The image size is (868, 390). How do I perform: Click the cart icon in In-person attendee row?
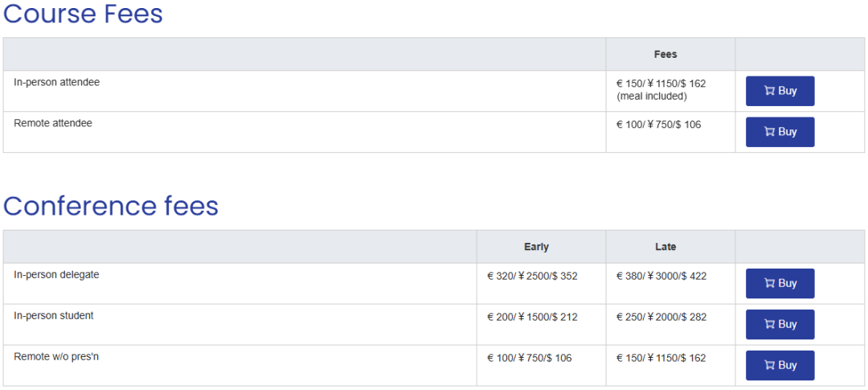click(x=769, y=91)
